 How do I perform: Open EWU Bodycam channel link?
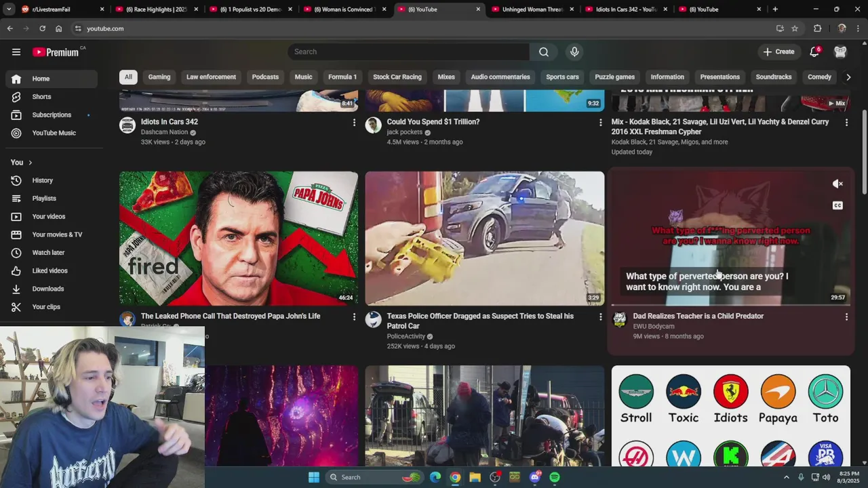654,326
